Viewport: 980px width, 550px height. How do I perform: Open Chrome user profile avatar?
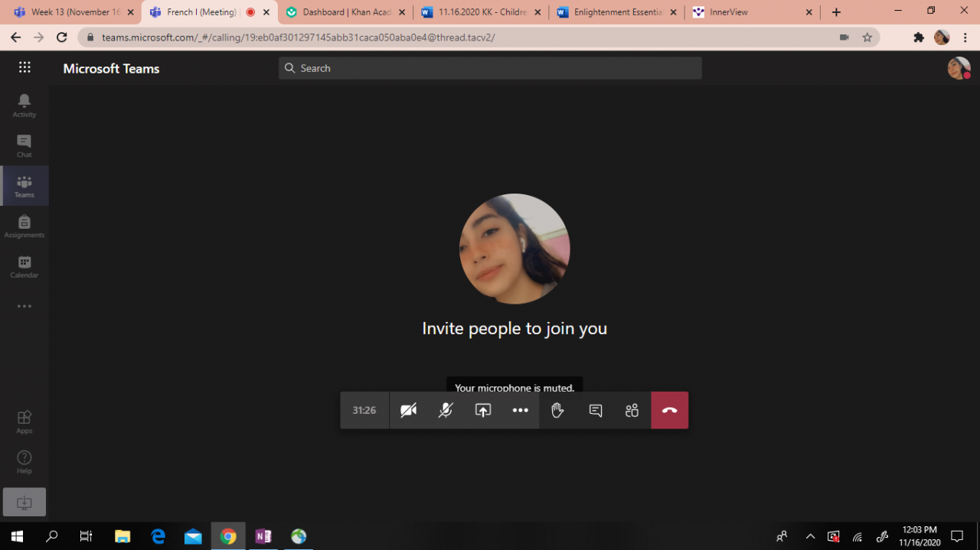click(942, 37)
